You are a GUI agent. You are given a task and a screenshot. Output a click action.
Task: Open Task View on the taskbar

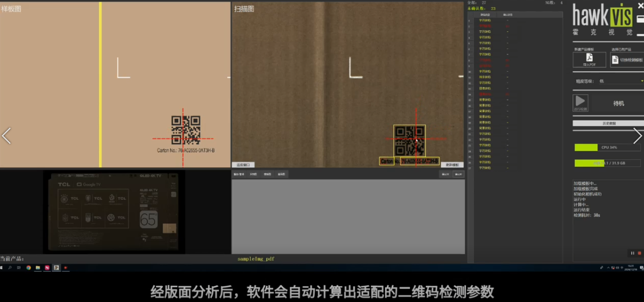[x=19, y=268]
